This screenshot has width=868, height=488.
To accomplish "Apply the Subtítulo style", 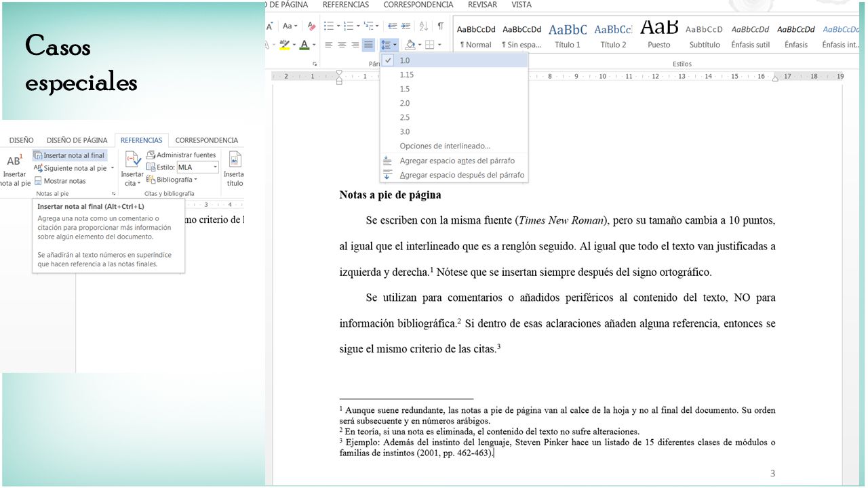I will tap(705, 36).
